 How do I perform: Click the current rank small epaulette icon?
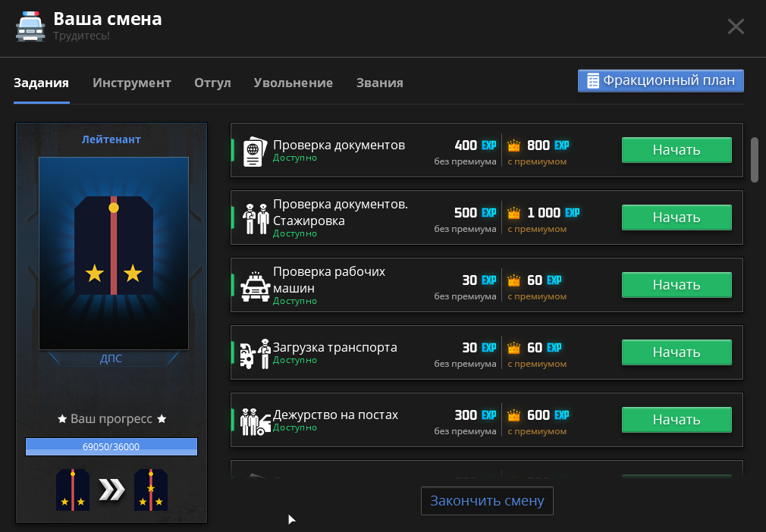point(73,490)
